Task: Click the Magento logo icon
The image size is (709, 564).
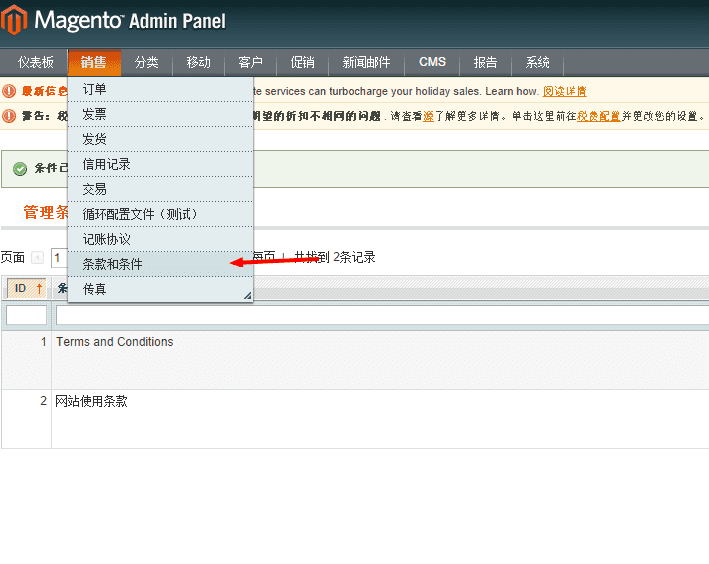Action: point(14,20)
